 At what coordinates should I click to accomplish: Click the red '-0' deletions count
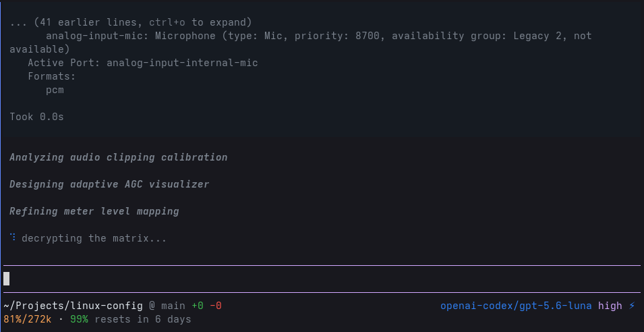coord(216,306)
